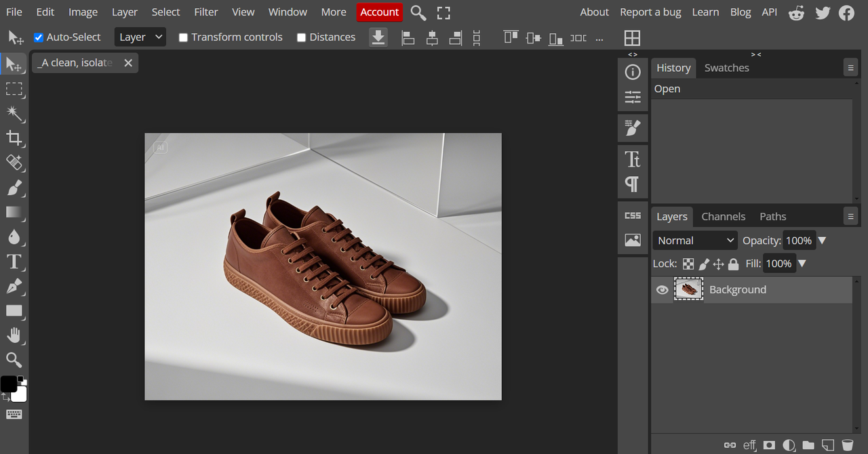Open the Paragraph panel icon

(x=633, y=184)
